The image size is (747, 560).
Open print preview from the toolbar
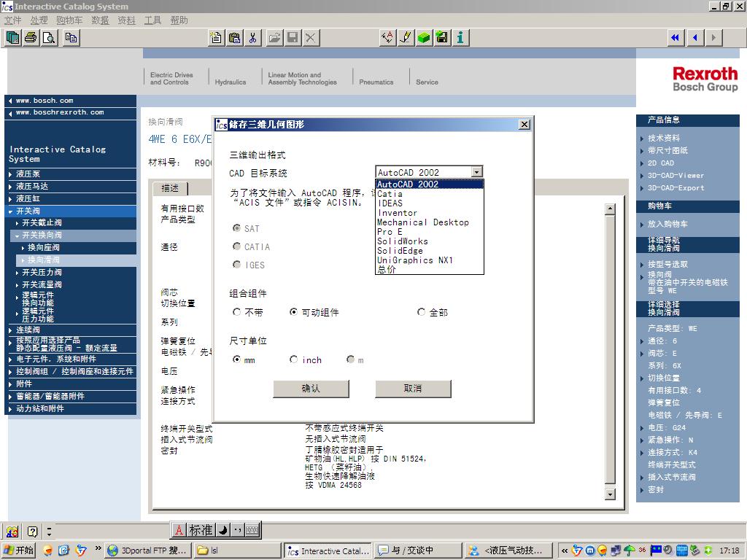50,38
